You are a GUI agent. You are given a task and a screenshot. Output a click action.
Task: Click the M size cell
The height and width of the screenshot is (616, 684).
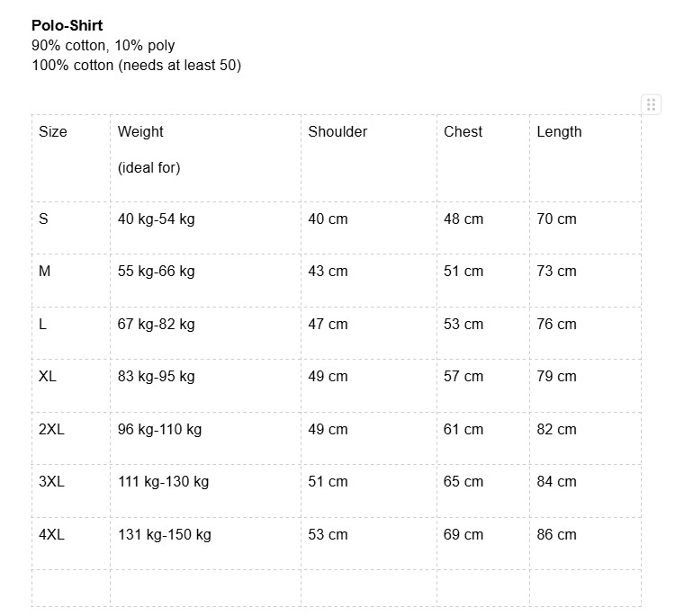(71, 281)
